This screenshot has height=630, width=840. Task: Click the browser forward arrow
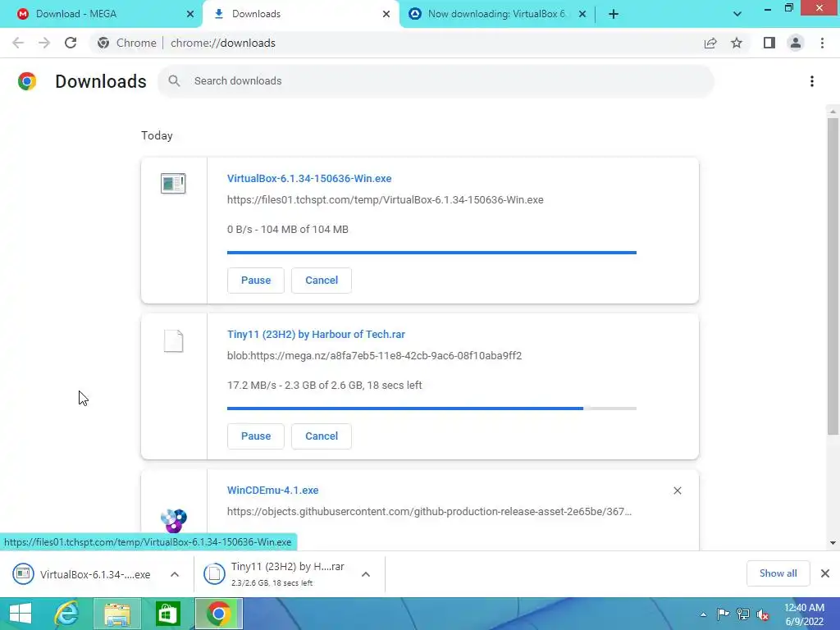[x=44, y=43]
